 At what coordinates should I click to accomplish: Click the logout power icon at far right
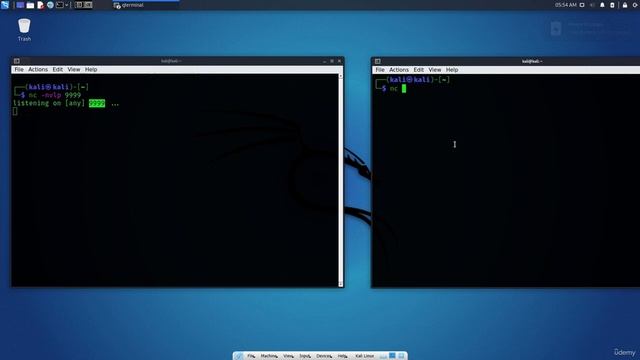[x=635, y=5]
